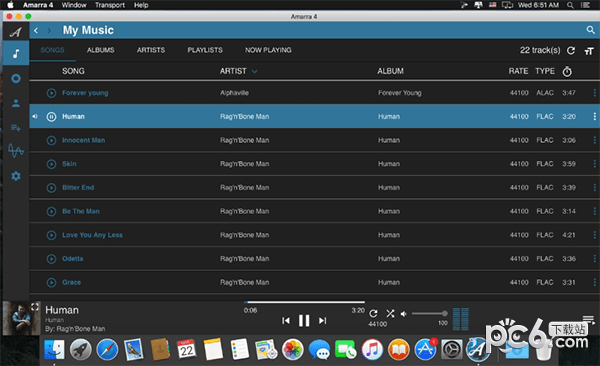The width and height of the screenshot is (600, 366).
Task: Sort by the RATE column header
Action: (x=518, y=71)
